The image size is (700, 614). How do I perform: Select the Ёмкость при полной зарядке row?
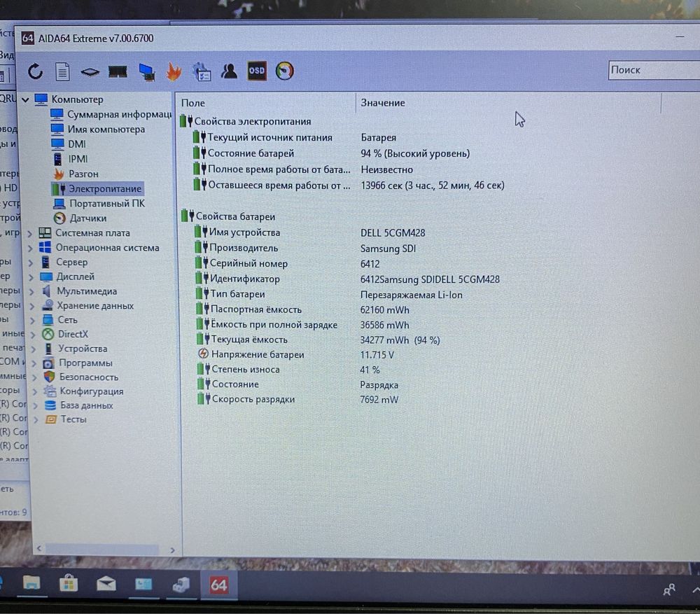click(x=303, y=325)
